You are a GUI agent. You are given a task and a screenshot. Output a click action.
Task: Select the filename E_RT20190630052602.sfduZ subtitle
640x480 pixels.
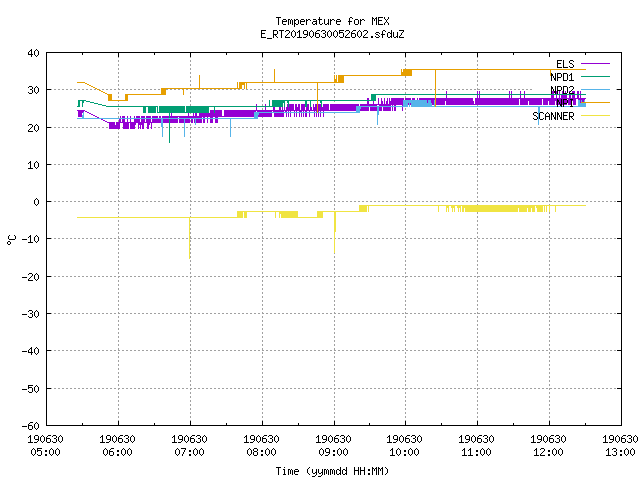pyautogui.click(x=332, y=34)
